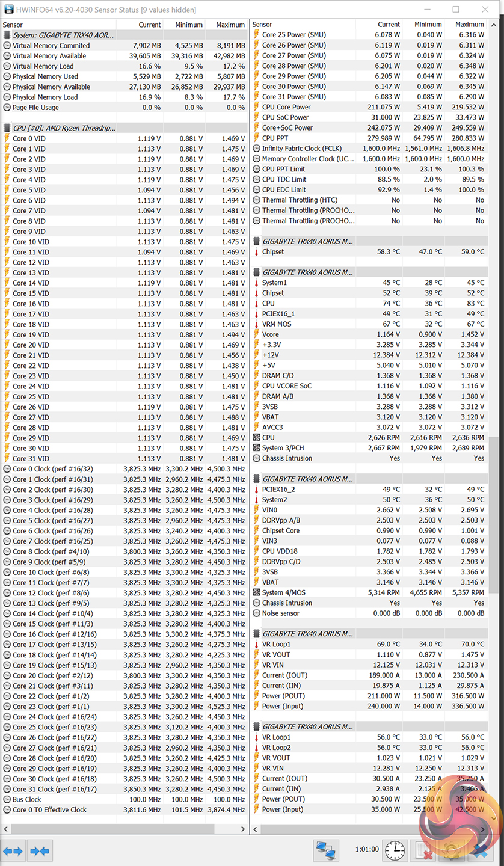
Task: Click the lightning icon beside CPU Core Power
Action: tap(257, 107)
